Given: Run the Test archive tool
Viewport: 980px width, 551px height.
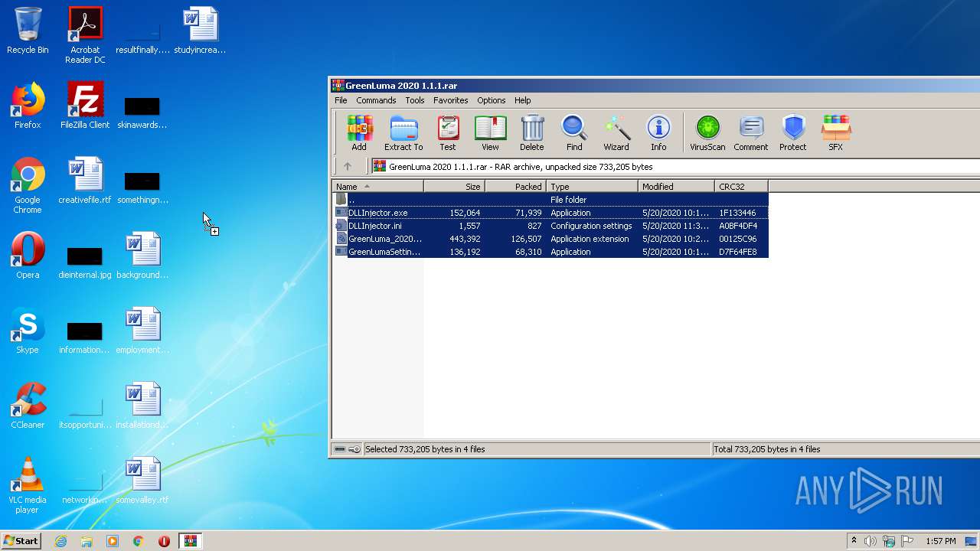Looking at the screenshot, I should [448, 133].
